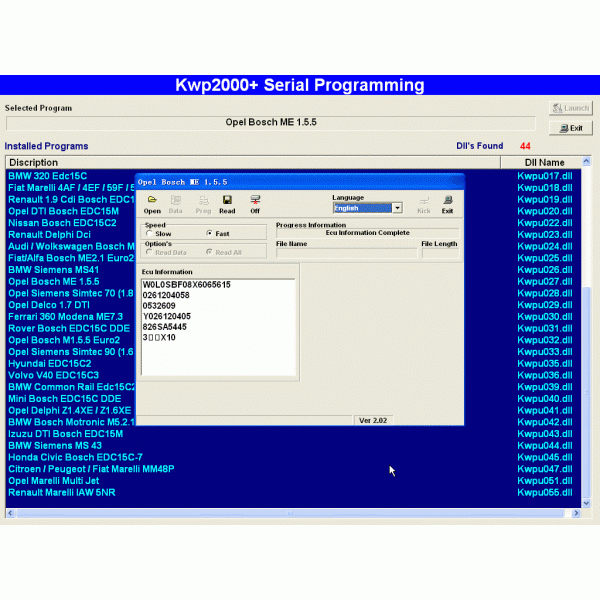Click the File Name field

click(x=347, y=253)
